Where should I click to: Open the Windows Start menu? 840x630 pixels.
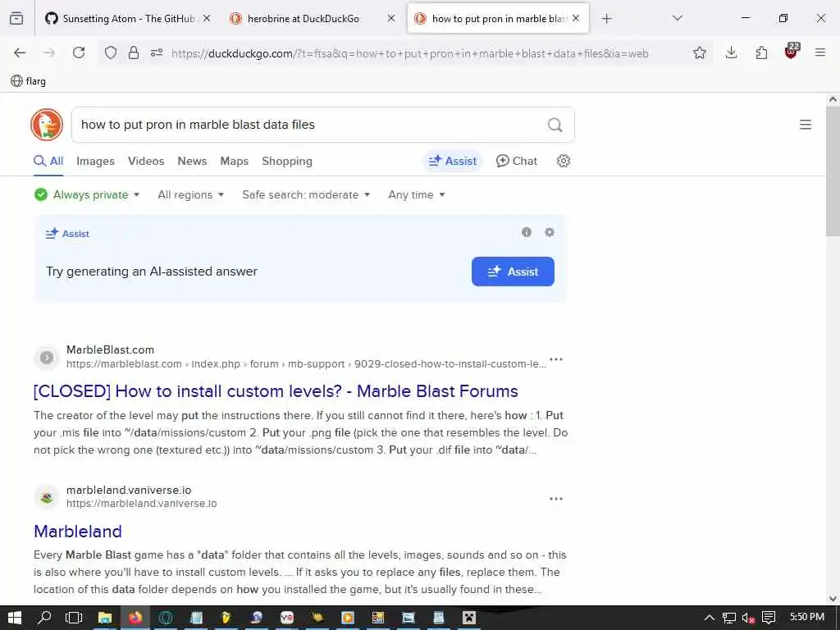coord(15,618)
